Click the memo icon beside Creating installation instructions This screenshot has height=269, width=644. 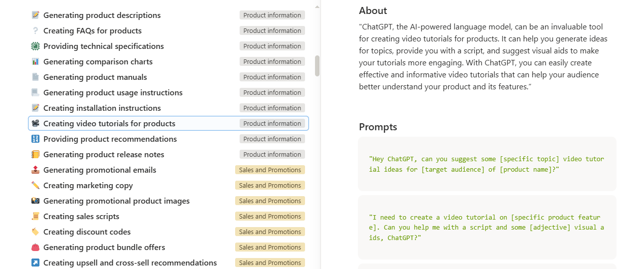(35, 108)
